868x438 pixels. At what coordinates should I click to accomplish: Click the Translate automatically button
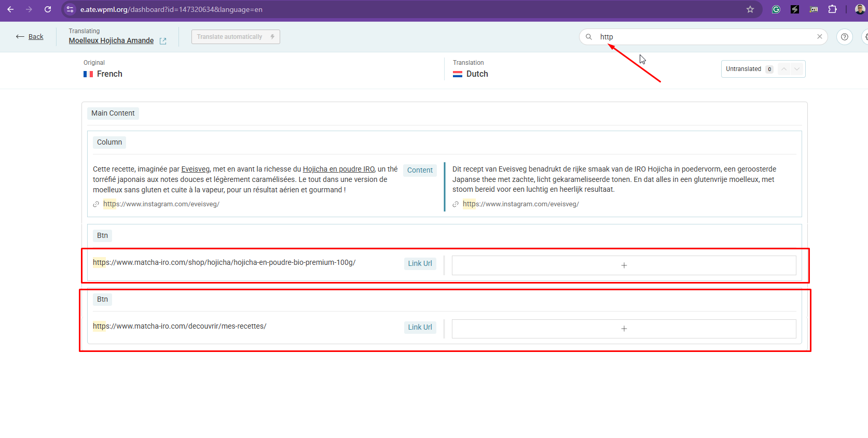(x=236, y=37)
